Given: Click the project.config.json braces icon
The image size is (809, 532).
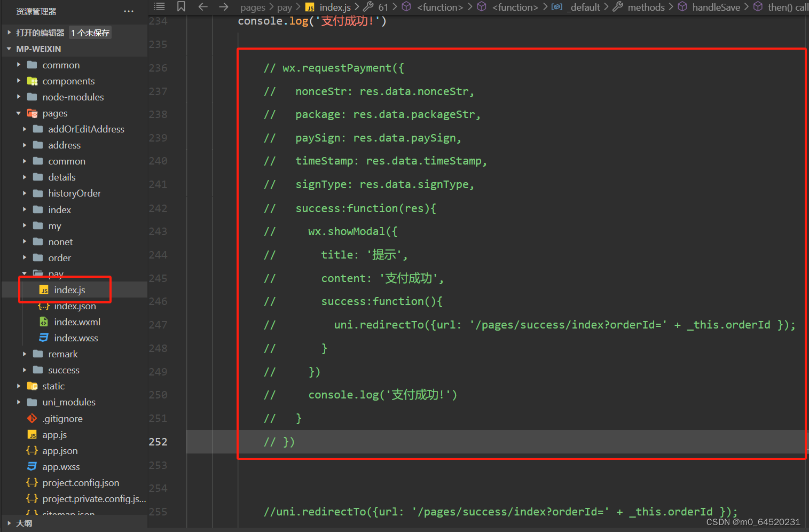Looking at the screenshot, I should click(32, 483).
